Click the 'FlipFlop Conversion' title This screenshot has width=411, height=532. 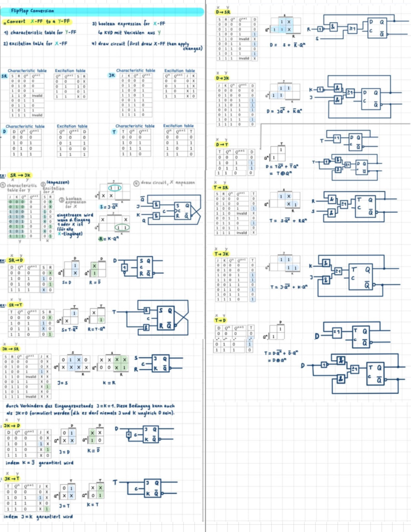(32, 11)
